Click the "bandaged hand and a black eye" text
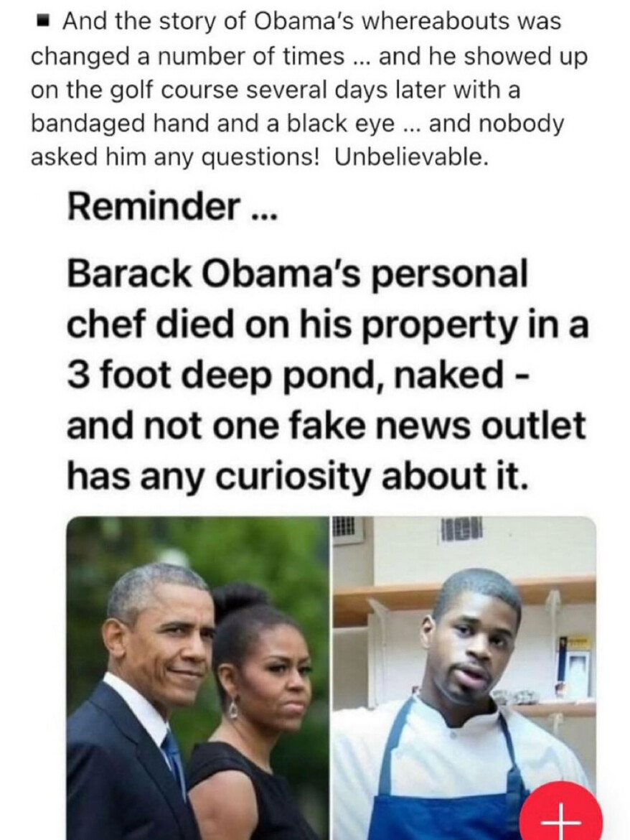 click(213, 123)
